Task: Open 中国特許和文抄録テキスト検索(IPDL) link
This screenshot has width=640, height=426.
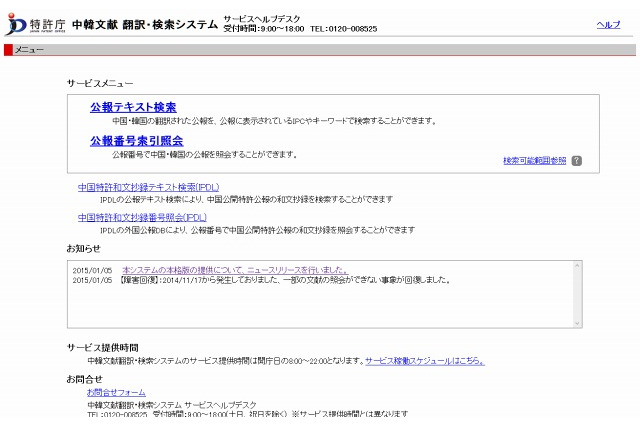Action: coord(148,187)
